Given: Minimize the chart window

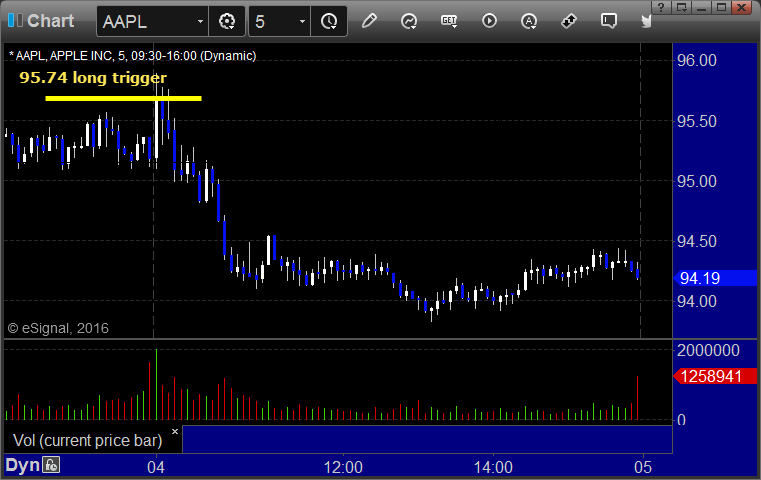Looking at the screenshot, I should (702, 7).
